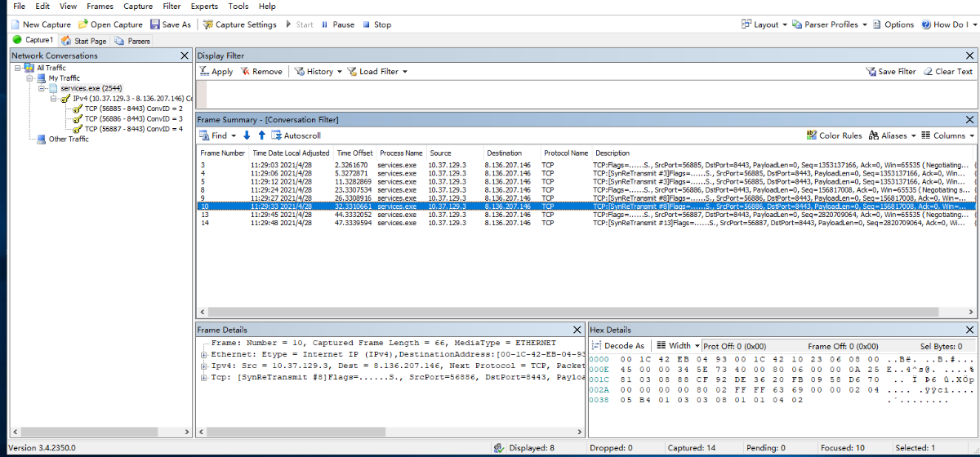The height and width of the screenshot is (457, 980).
Task: Click Decode As in Hex Details
Action: 618,346
